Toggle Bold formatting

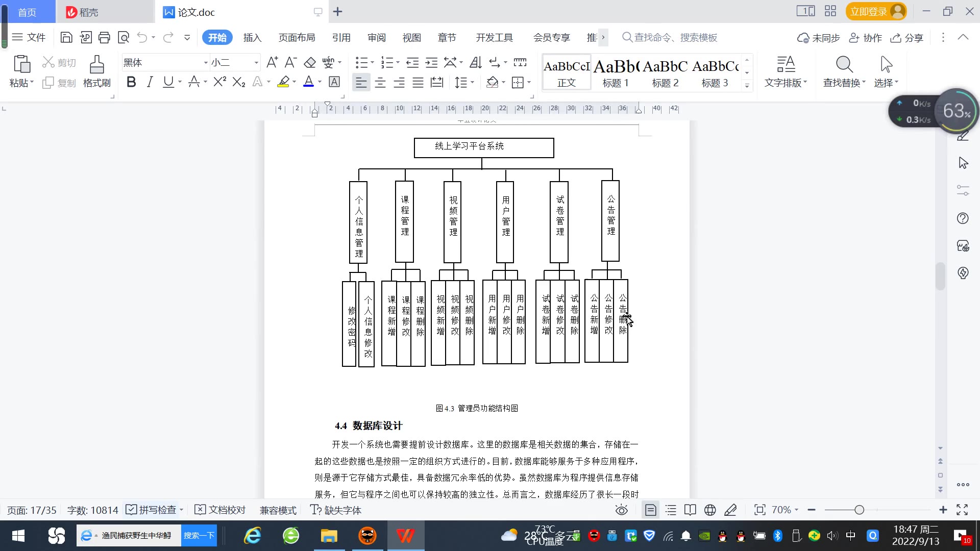click(x=131, y=82)
